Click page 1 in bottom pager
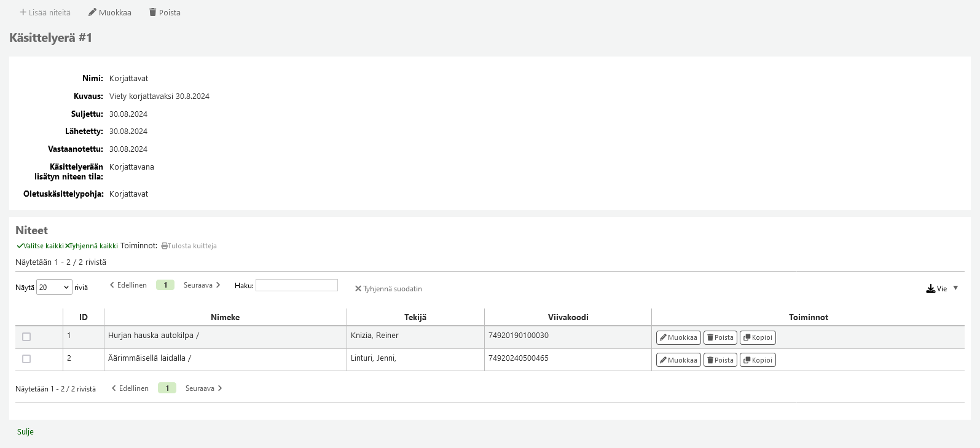This screenshot has width=980, height=448. coord(167,388)
